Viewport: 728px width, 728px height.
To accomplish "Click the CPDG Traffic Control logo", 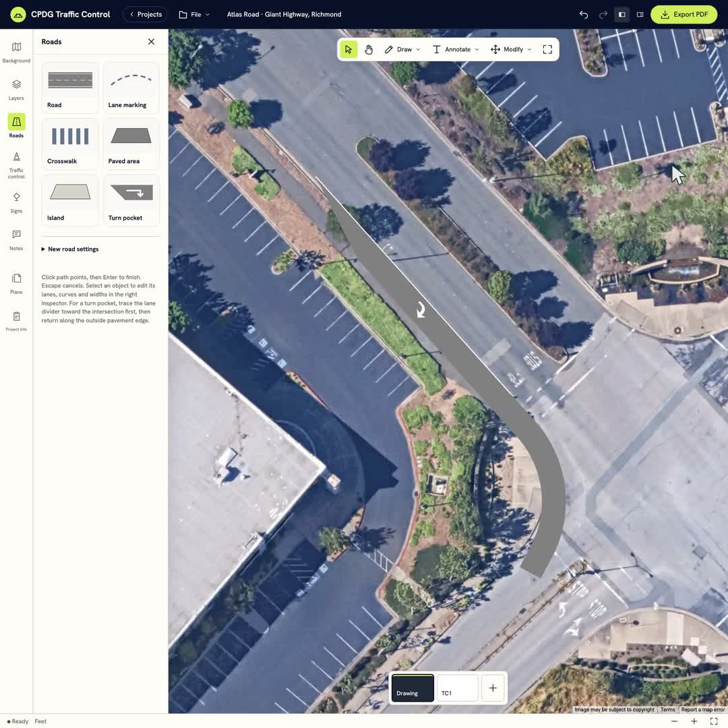I will (18, 14).
